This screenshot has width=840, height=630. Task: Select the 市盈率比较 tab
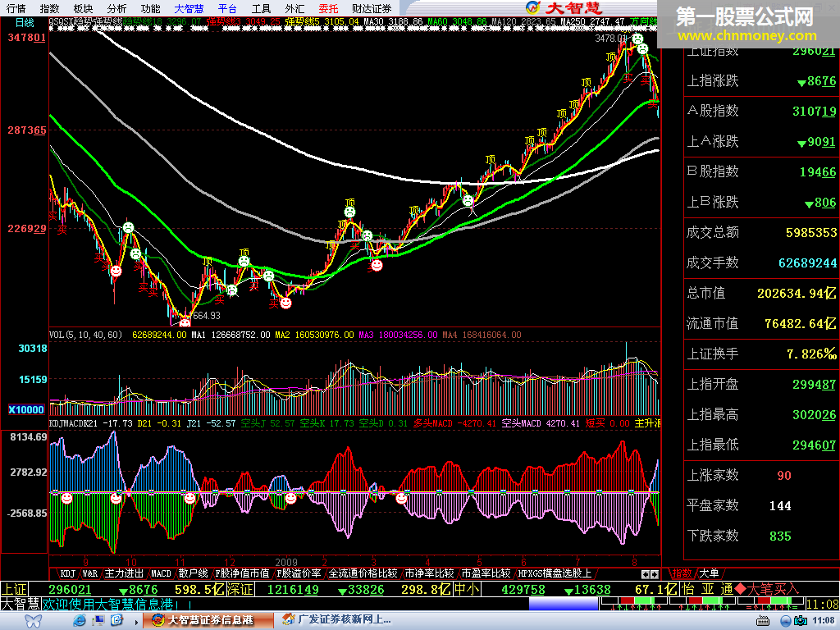point(486,573)
